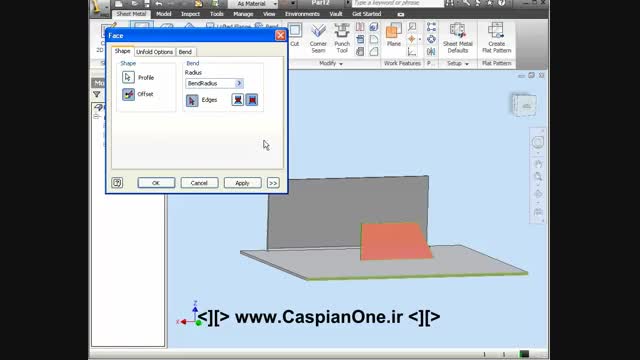Choose the second bend extension mode icon
Screen dimensions: 640x360
(252, 100)
